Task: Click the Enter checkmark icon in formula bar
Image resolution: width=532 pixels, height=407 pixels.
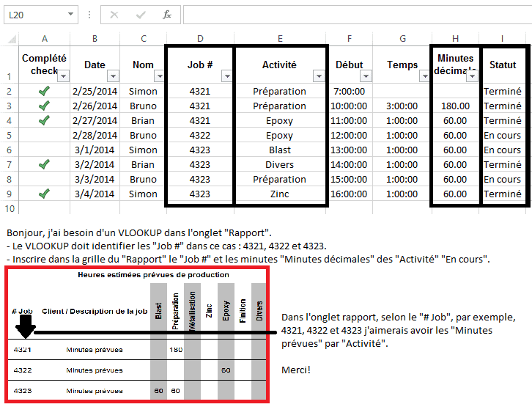Action: [x=140, y=14]
